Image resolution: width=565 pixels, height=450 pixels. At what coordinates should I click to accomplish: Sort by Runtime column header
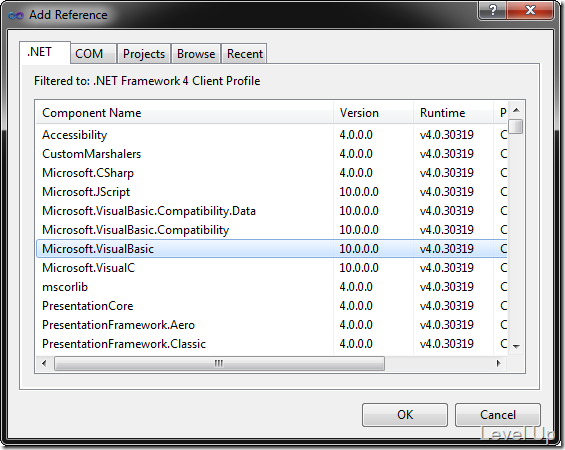[x=453, y=113]
